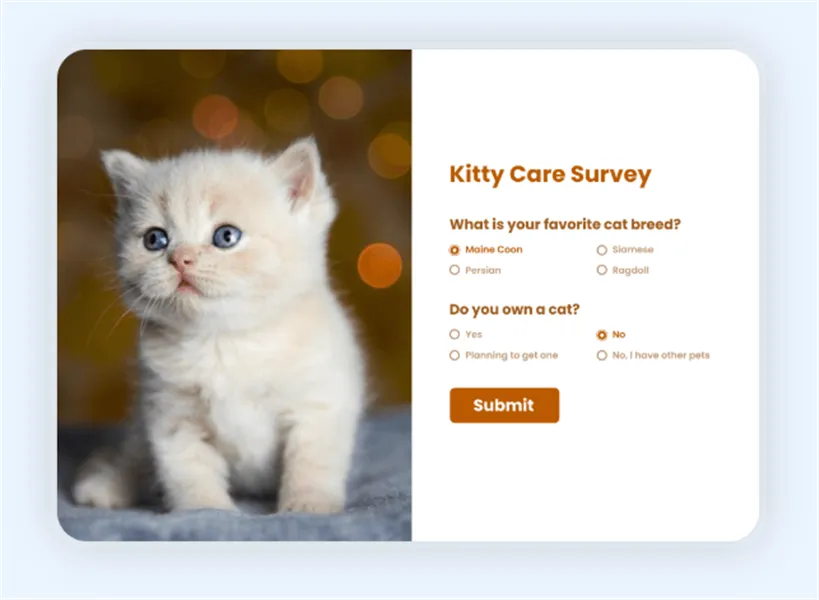Click the Persian label text

pyautogui.click(x=483, y=270)
